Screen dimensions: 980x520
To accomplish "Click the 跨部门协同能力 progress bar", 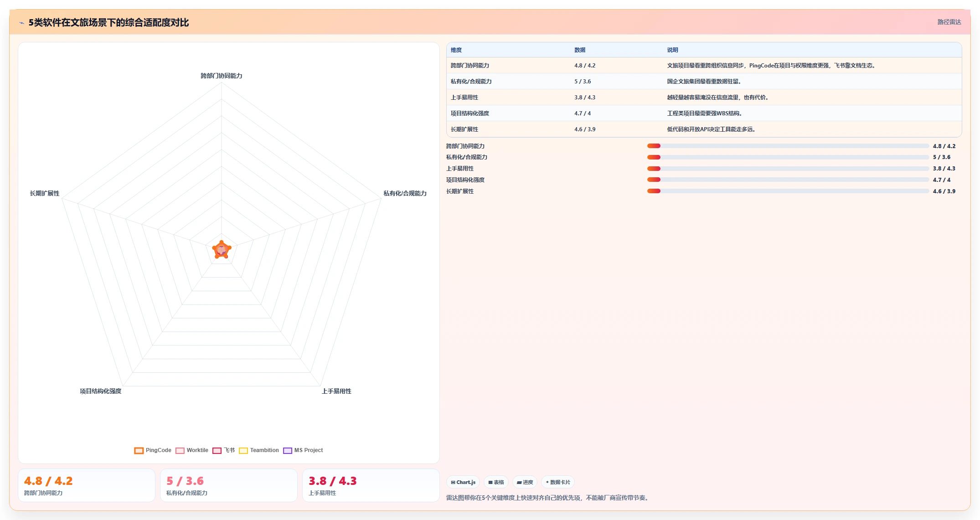I will 788,146.
